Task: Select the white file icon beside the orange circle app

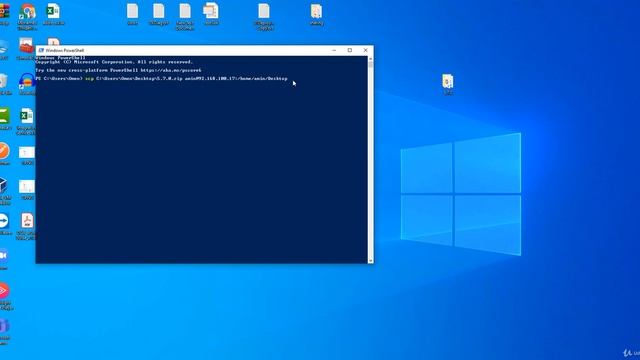Action: (27, 153)
